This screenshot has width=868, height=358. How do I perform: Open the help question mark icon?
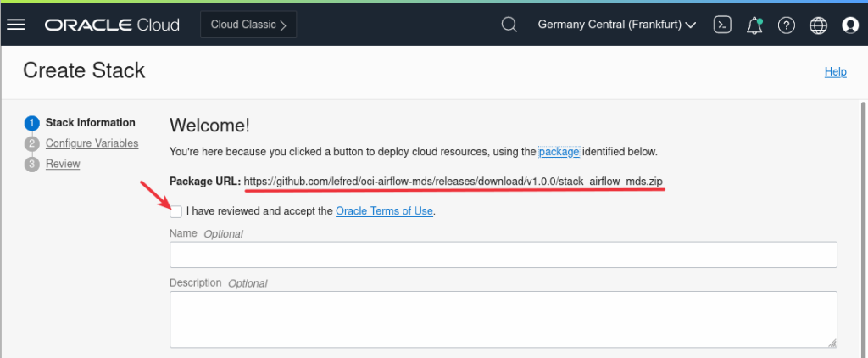point(786,25)
